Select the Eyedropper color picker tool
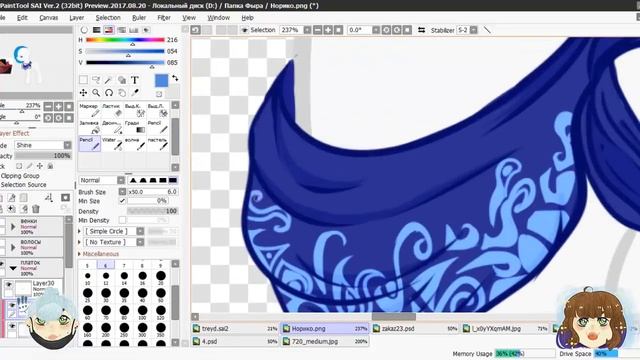 [x=135, y=93]
